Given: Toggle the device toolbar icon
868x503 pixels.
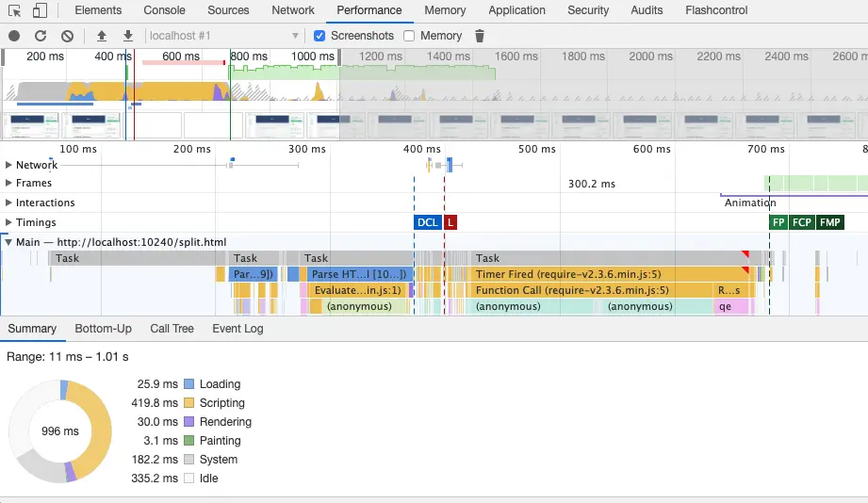Looking at the screenshot, I should point(40,10).
